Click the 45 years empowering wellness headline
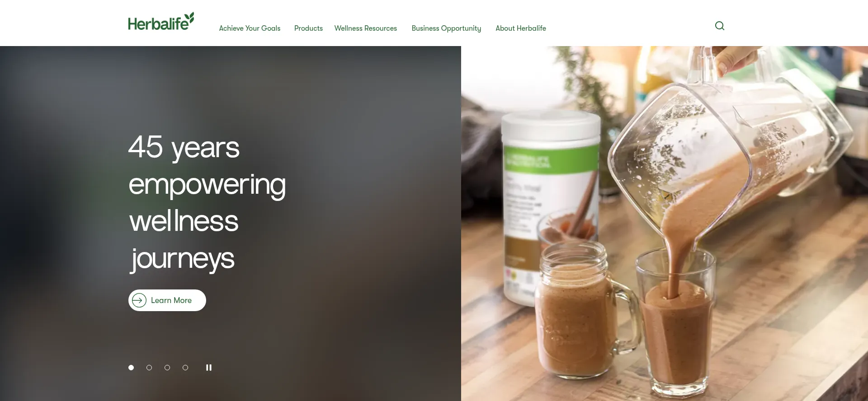Screen dimensions: 868x401 coord(207,202)
